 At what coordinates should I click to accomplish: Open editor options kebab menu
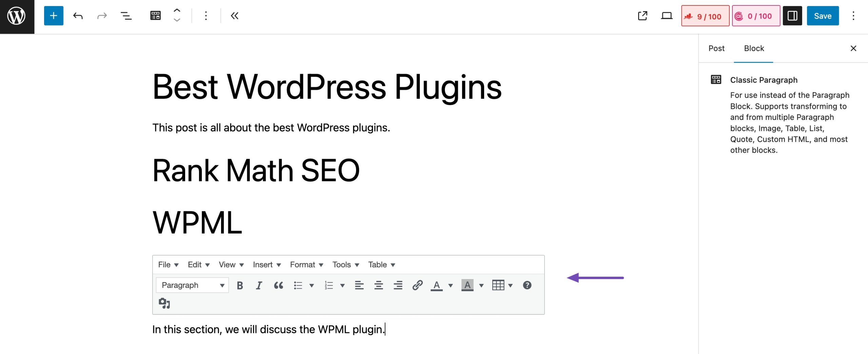[x=853, y=16]
